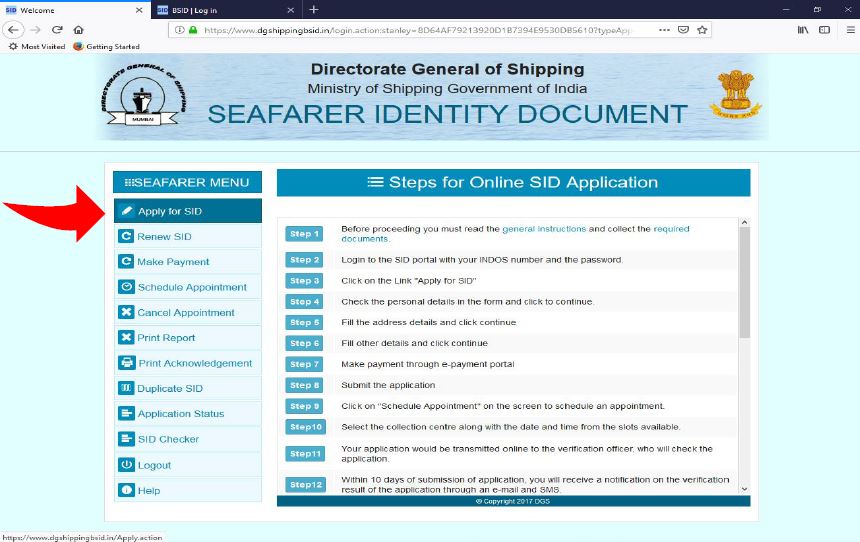
Task: Toggle the sidebars icon in the toolbar
Action: [824, 30]
